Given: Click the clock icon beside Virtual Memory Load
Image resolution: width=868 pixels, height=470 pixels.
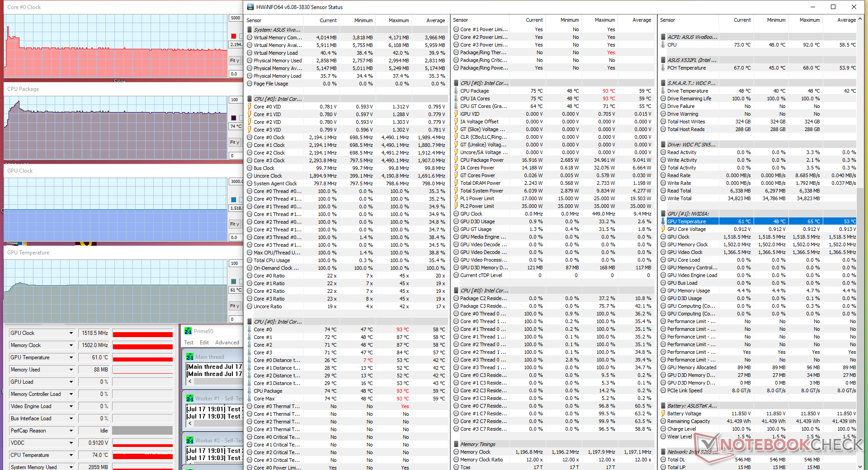Looking at the screenshot, I should tap(250, 53).
